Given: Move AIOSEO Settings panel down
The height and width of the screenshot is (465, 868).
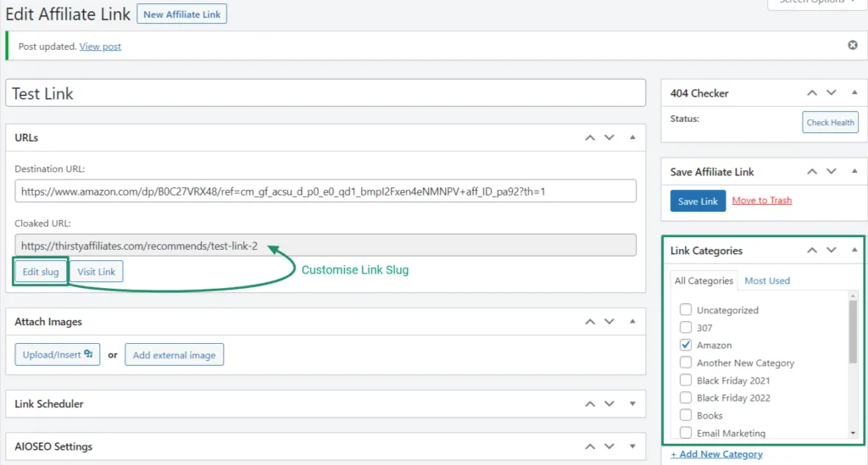Looking at the screenshot, I should click(609, 446).
